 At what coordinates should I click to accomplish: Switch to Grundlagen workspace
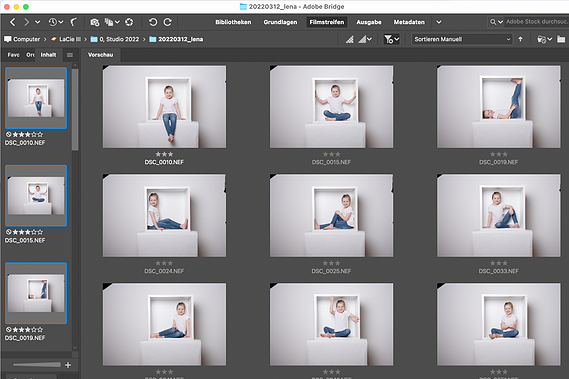(280, 22)
